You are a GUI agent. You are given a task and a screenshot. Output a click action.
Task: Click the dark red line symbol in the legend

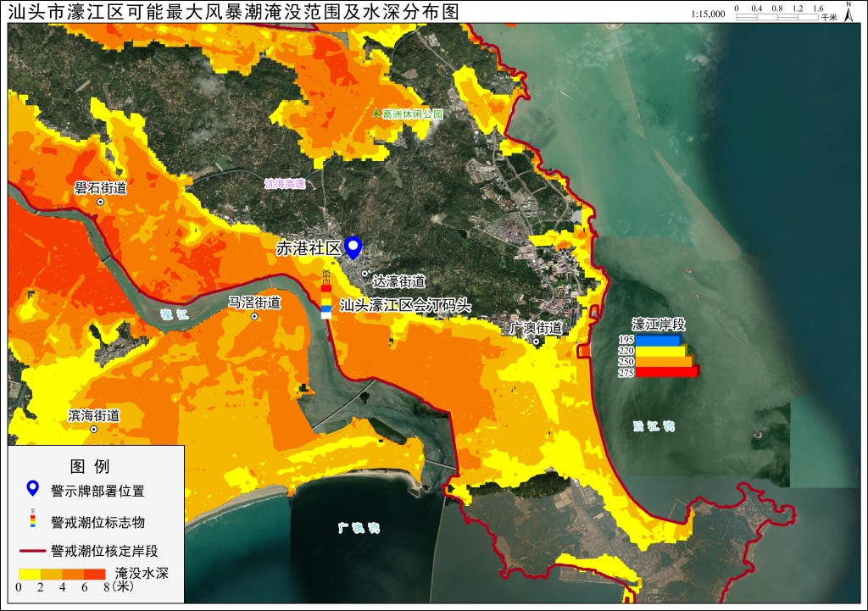[x=33, y=551]
